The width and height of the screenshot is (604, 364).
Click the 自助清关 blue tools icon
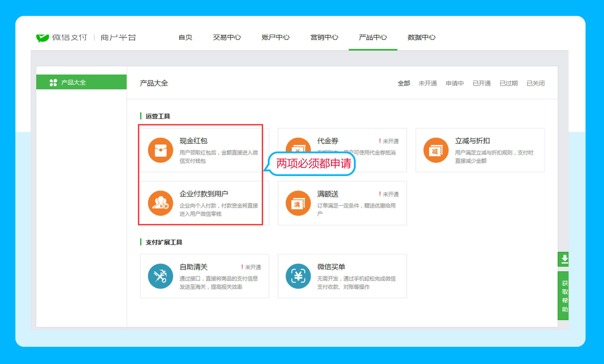click(161, 276)
